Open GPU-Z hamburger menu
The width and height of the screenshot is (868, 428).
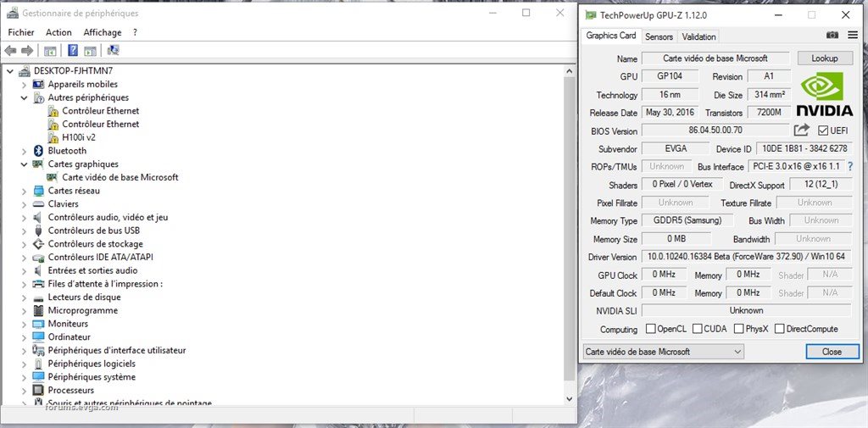click(x=853, y=35)
